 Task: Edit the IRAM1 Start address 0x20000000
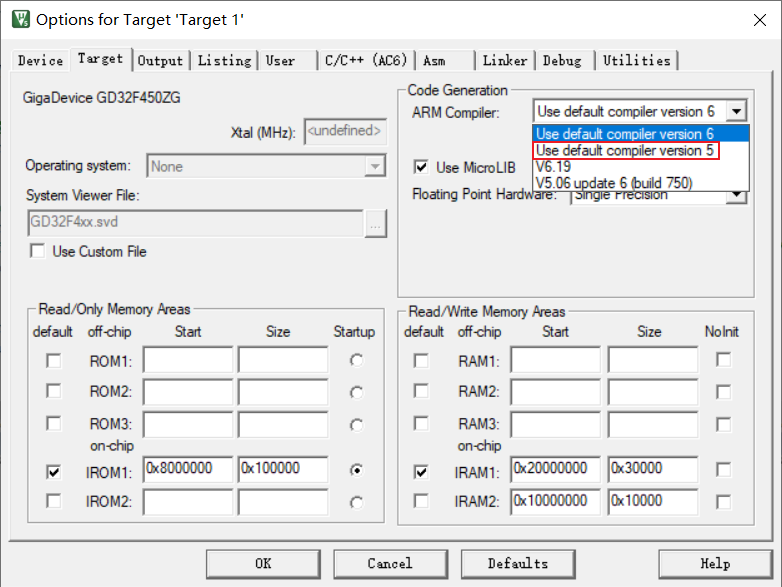pyautogui.click(x=555, y=469)
